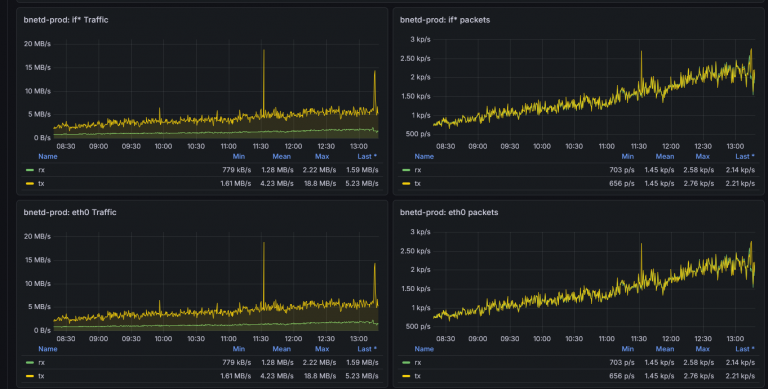The height and width of the screenshot is (389, 768).
Task: Click rx color swatch in if* Traffic legend
Action: 30,170
